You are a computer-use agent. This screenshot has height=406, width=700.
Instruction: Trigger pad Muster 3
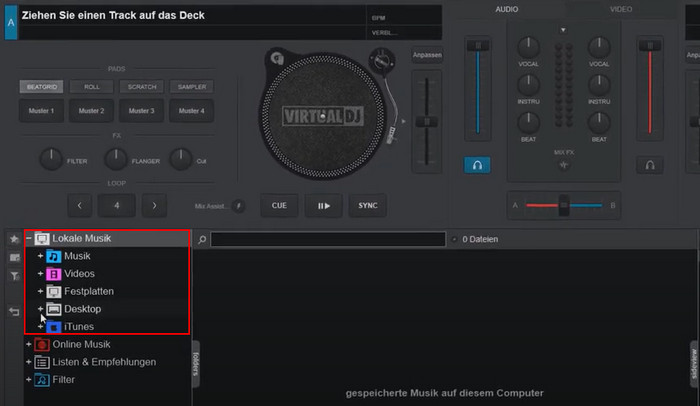142,111
